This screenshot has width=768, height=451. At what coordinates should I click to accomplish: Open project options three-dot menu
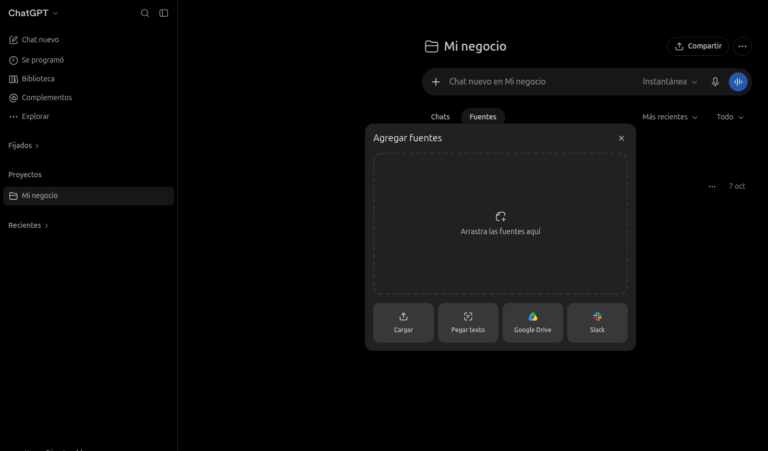(743, 47)
